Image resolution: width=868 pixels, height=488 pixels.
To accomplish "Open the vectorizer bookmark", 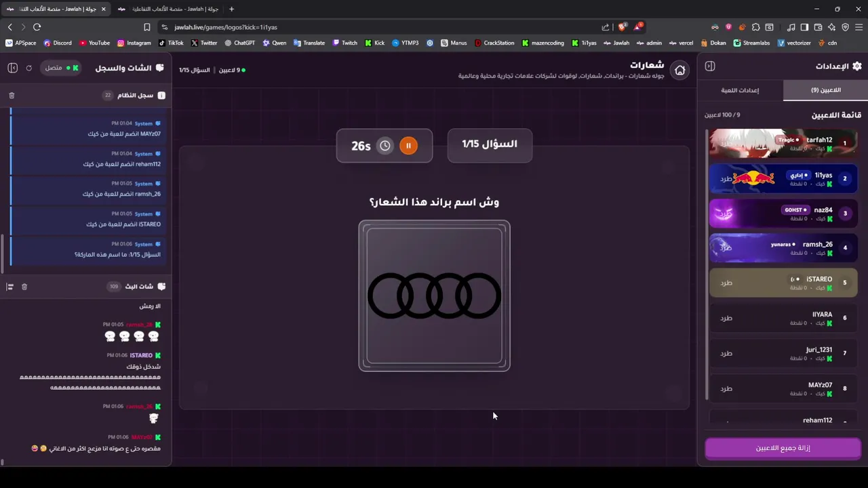I will tap(794, 43).
